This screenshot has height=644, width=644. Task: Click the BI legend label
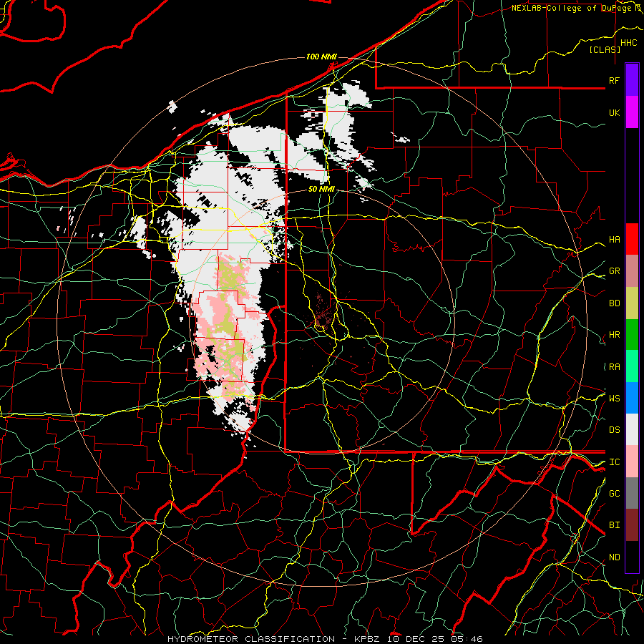point(614,525)
